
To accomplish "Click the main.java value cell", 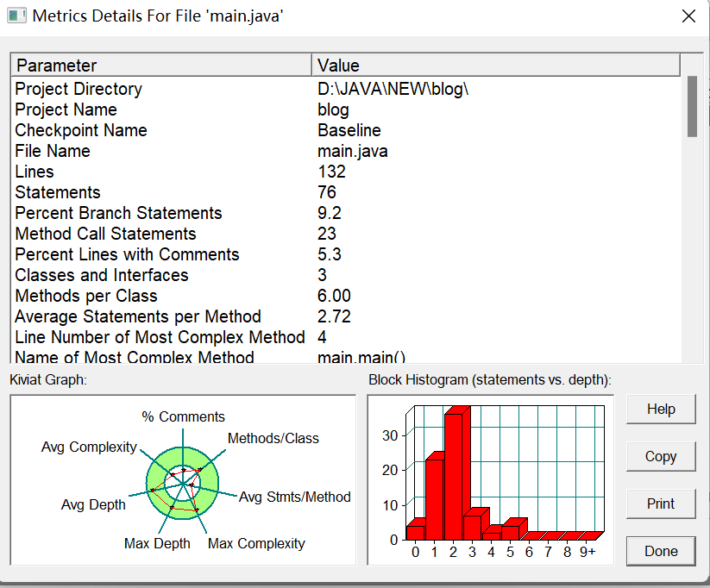I will (352, 151).
